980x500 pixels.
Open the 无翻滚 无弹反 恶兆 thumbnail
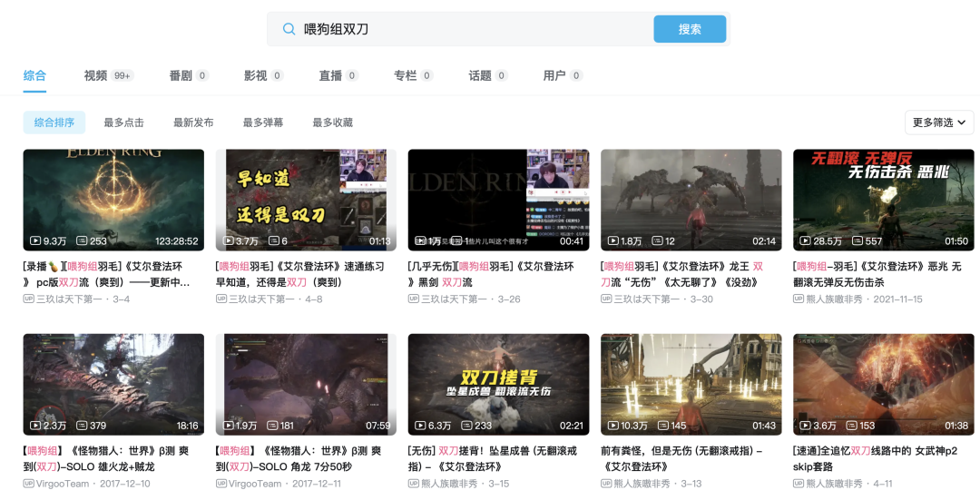(884, 200)
